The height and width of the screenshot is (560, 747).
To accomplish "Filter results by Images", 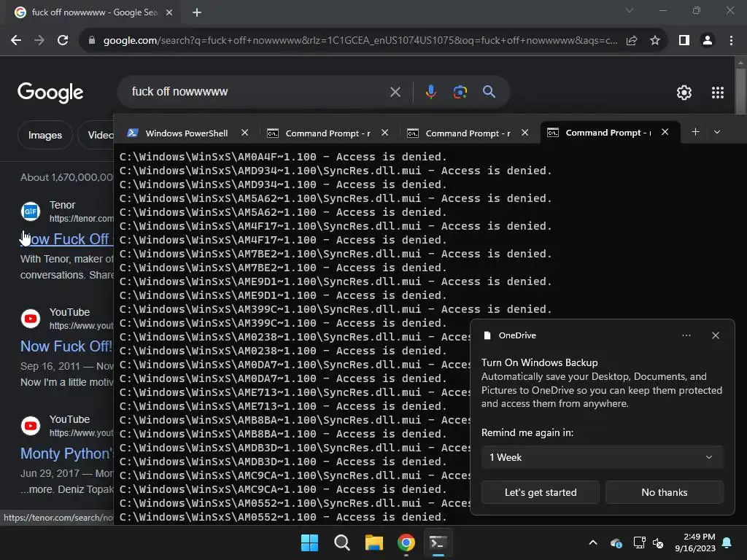I will click(44, 135).
